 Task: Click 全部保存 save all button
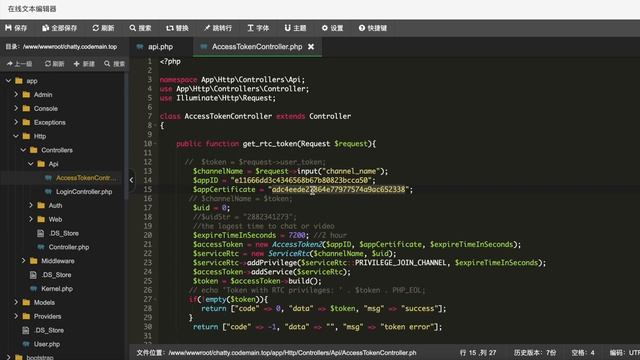[60, 28]
